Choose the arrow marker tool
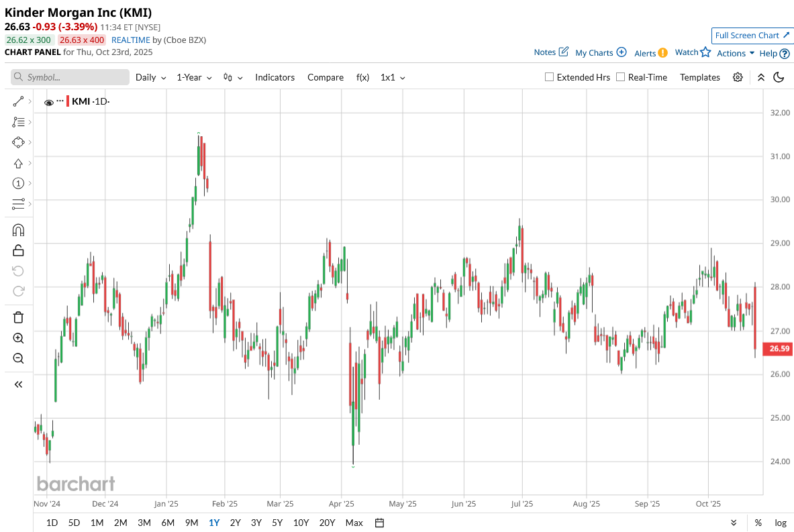Image resolution: width=794 pixels, height=532 pixels. pos(18,163)
